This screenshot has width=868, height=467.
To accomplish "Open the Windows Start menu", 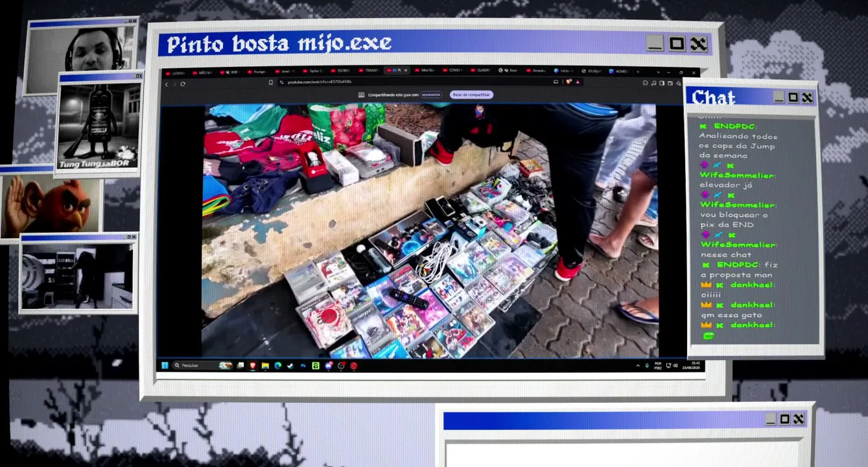I will pos(165,365).
